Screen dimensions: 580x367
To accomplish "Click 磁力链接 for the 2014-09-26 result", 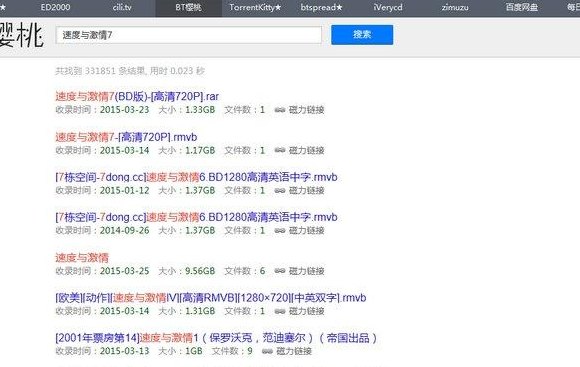I will pyautogui.click(x=306, y=230).
